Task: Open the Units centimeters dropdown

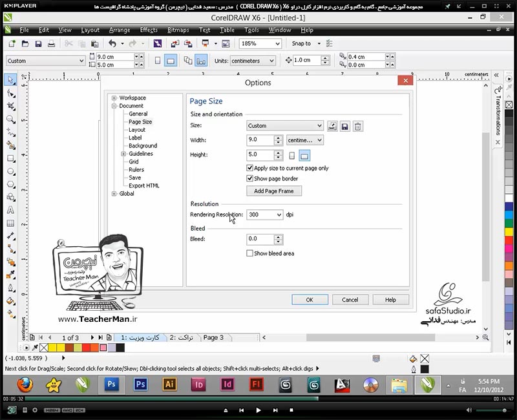Action: (252, 61)
